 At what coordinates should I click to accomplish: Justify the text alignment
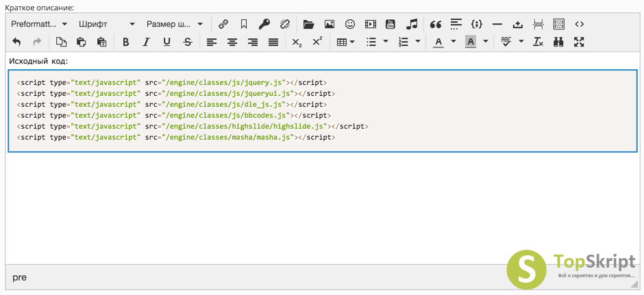tap(273, 42)
